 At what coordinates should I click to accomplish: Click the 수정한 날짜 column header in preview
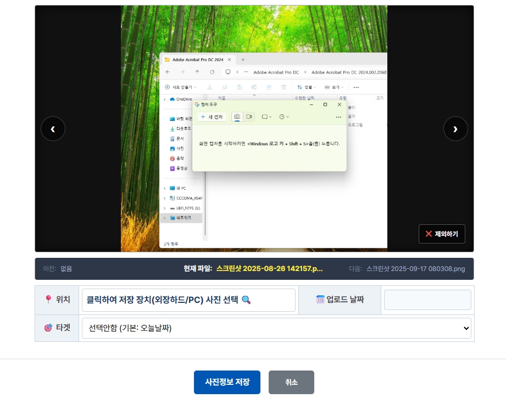pyautogui.click(x=304, y=98)
